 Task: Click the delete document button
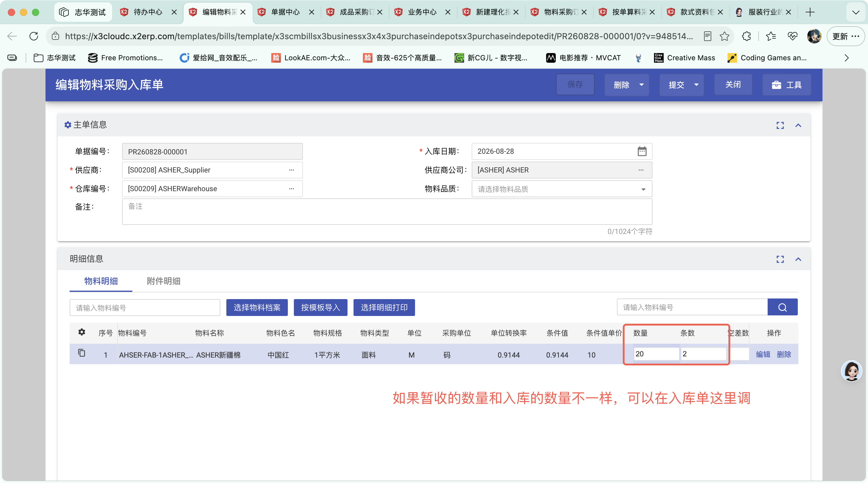click(621, 85)
